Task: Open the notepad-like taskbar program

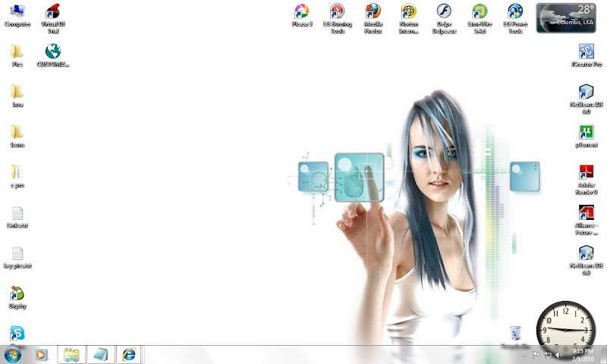Action: (x=101, y=355)
